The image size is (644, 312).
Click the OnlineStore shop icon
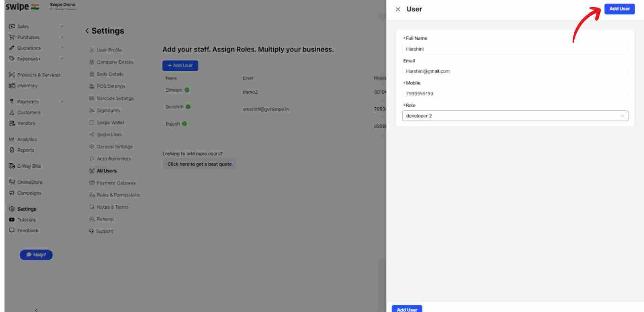pos(12,182)
